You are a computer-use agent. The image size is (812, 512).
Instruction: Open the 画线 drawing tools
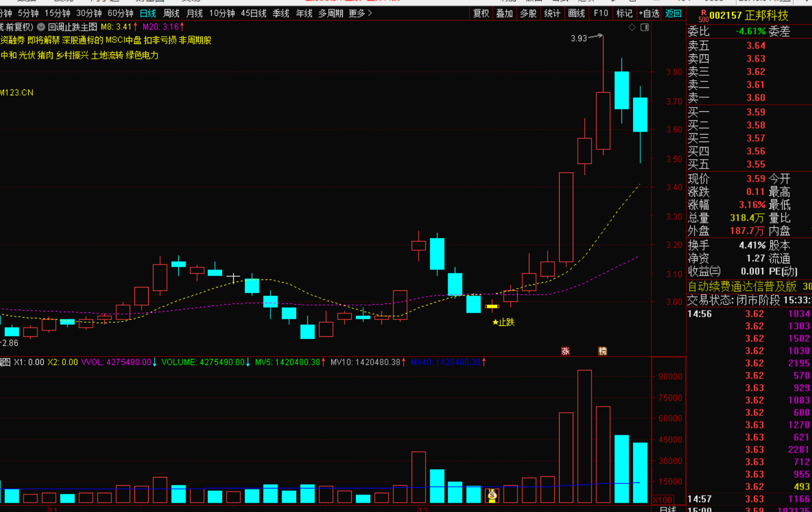click(x=576, y=13)
